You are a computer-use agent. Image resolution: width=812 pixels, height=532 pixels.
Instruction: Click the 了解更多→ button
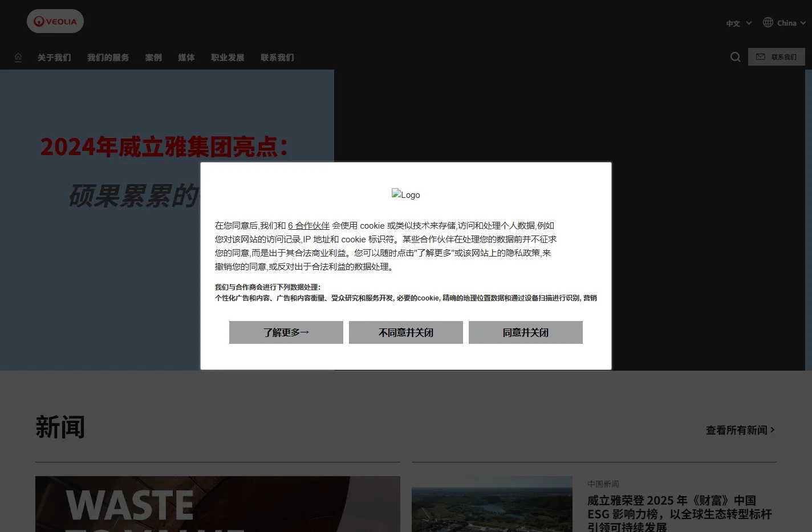pyautogui.click(x=286, y=332)
